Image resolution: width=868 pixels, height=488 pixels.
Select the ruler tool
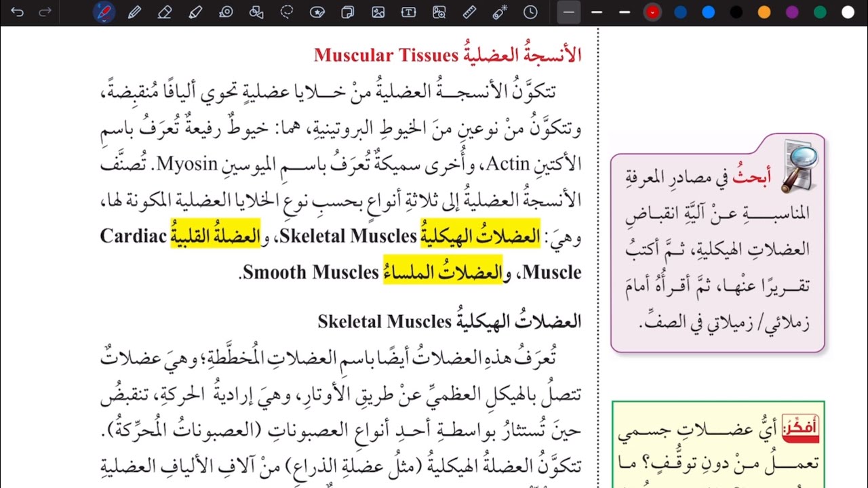469,12
